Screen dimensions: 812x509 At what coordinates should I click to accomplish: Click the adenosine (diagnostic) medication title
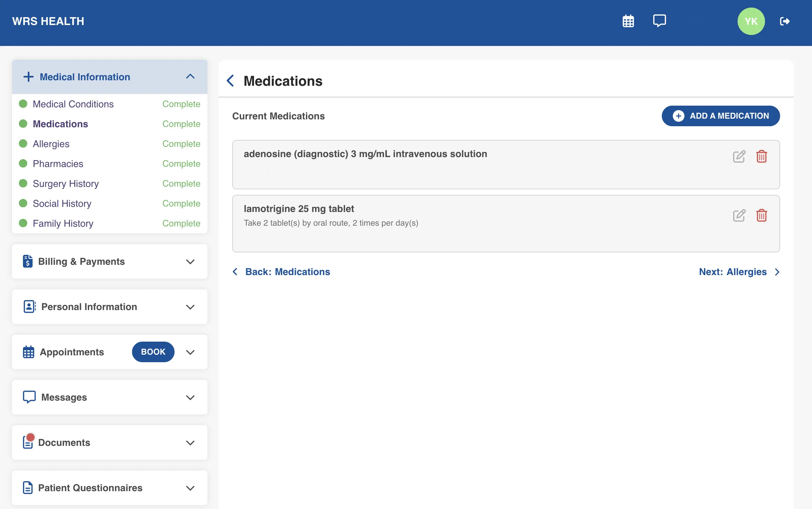click(366, 154)
